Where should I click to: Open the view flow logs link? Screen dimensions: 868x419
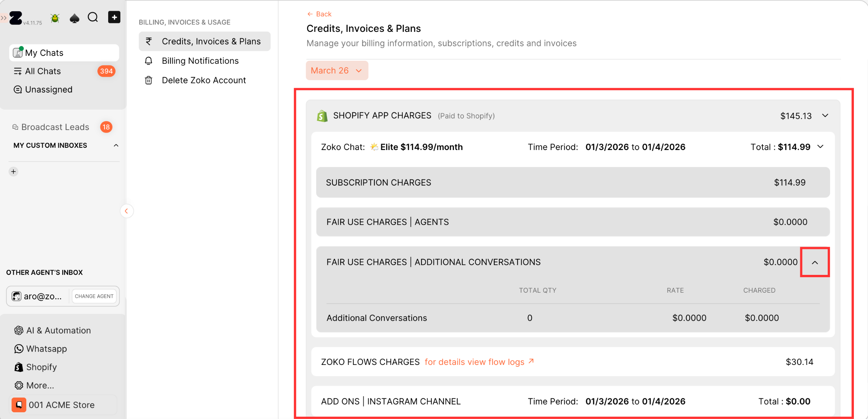coord(479,362)
